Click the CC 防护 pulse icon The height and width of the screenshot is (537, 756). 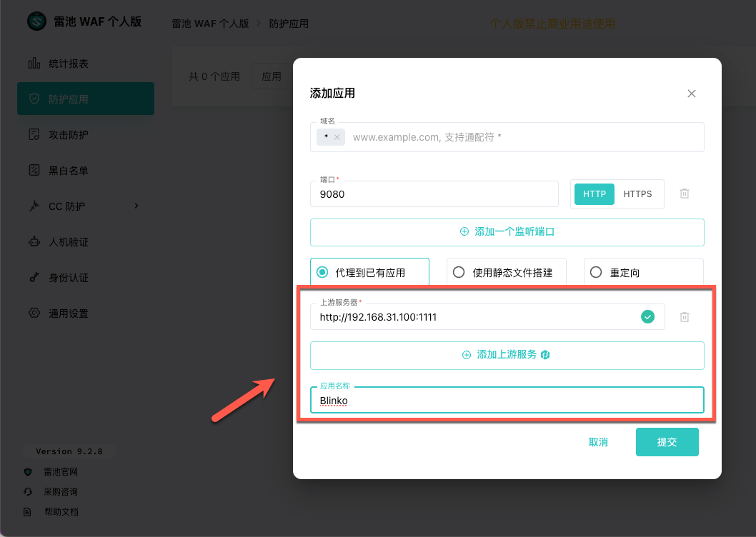tap(34, 206)
